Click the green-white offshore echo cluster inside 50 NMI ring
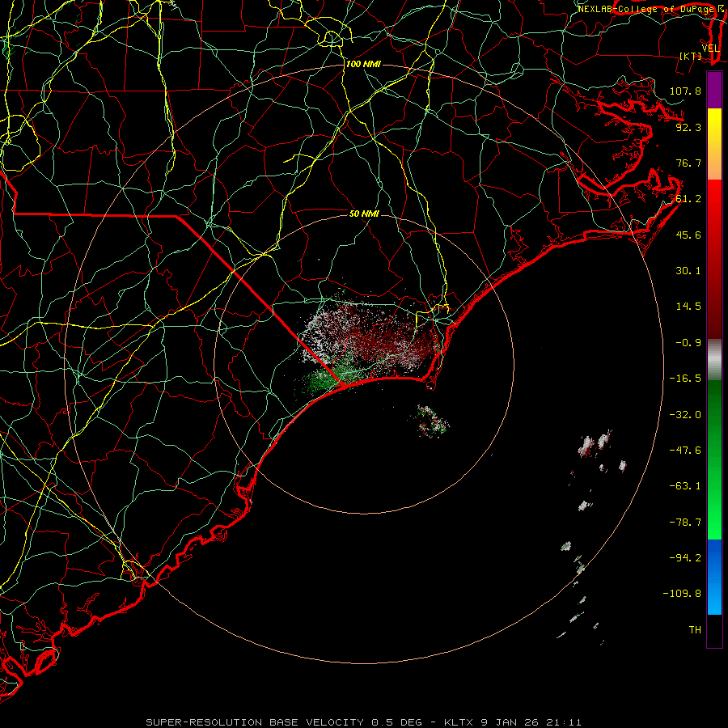This screenshot has height=728, width=728. (432, 421)
